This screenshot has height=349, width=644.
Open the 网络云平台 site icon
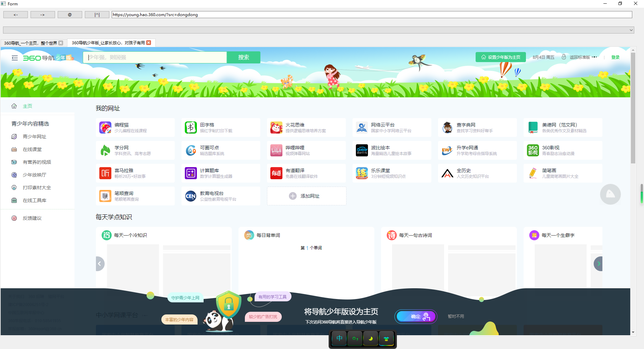point(362,128)
